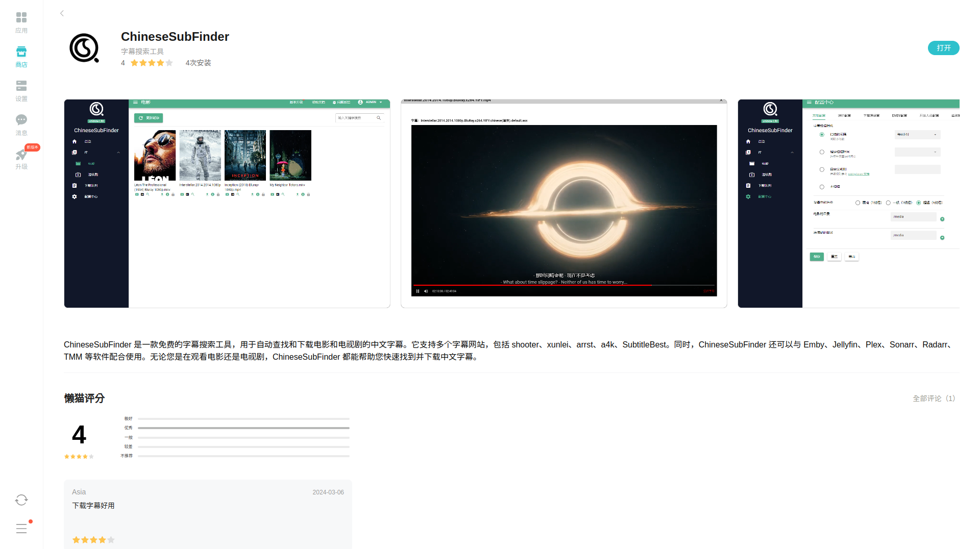This screenshot has height=549, width=980.
Task: Click the 极好 rating distribution bar
Action: point(243,419)
